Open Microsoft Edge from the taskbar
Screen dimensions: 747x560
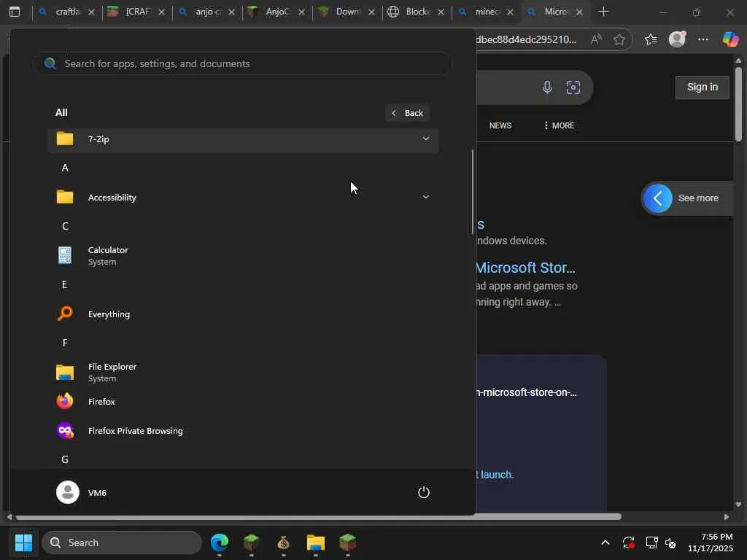[220, 542]
